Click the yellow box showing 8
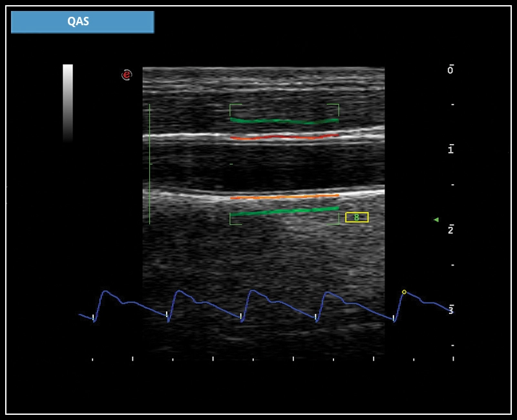 point(357,217)
